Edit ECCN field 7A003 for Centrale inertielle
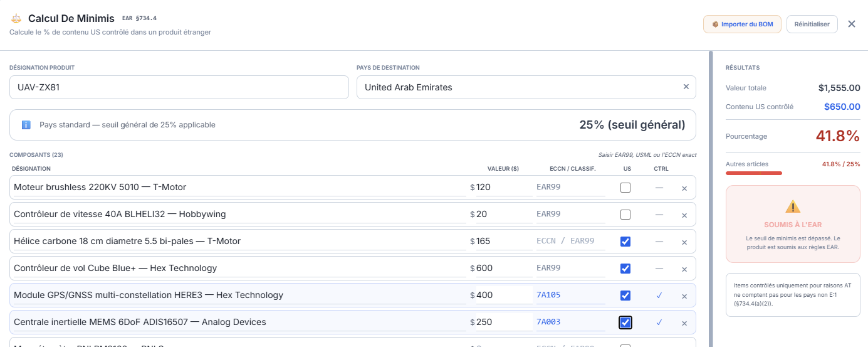This screenshot has width=868, height=347. [x=570, y=322]
